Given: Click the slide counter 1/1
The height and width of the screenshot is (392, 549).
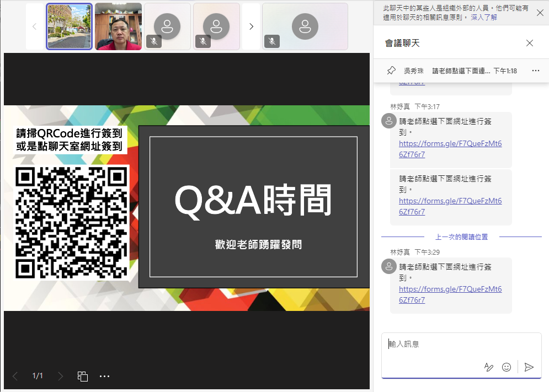Looking at the screenshot, I should 38,376.
